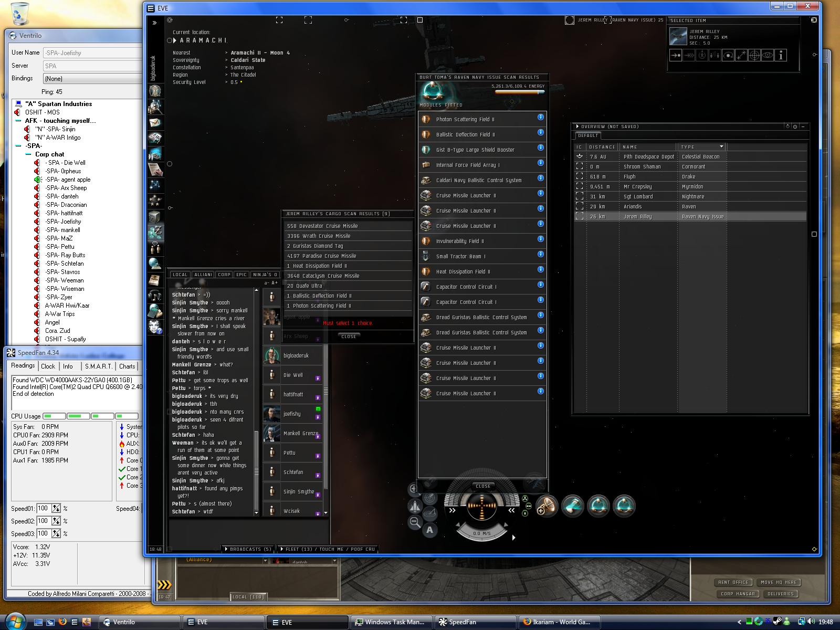Open the Recycle Bin desktop icon

pyautogui.click(x=20, y=14)
